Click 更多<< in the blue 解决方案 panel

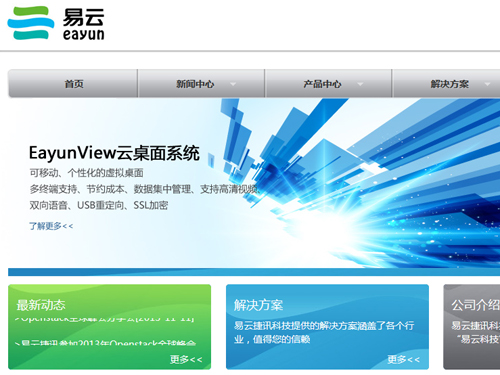403,359
